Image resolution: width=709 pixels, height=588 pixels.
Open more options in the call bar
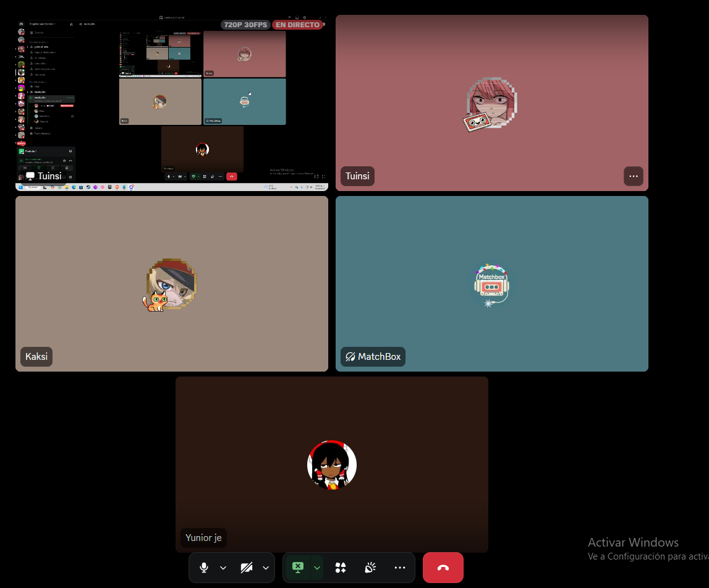point(400,568)
